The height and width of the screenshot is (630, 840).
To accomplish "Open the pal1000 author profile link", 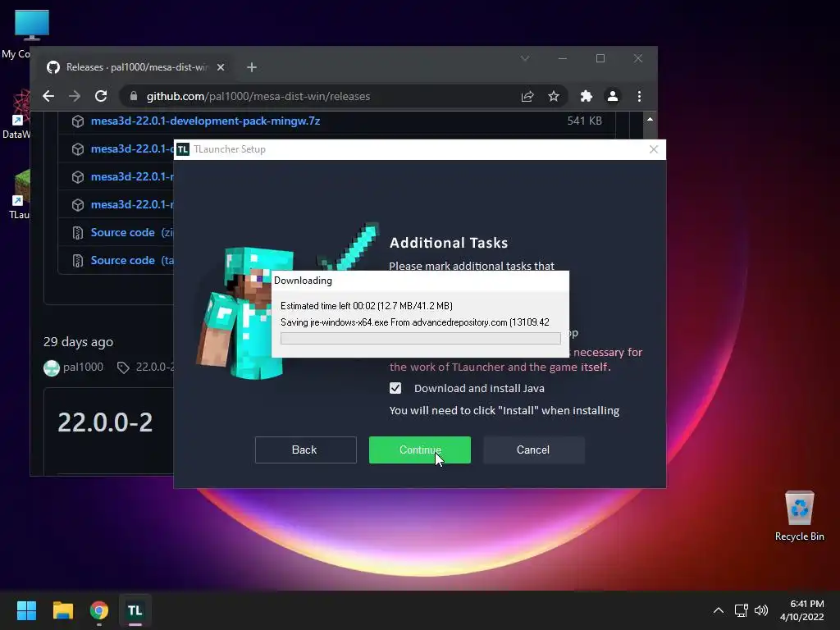I will (x=83, y=367).
